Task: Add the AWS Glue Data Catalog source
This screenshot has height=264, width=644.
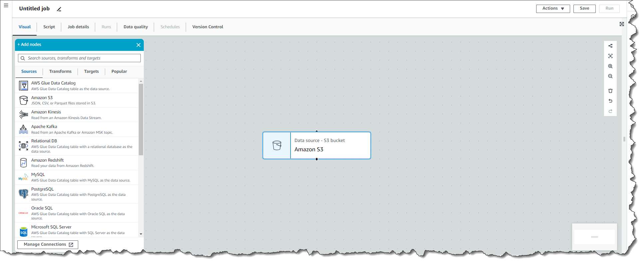Action: 77,86
